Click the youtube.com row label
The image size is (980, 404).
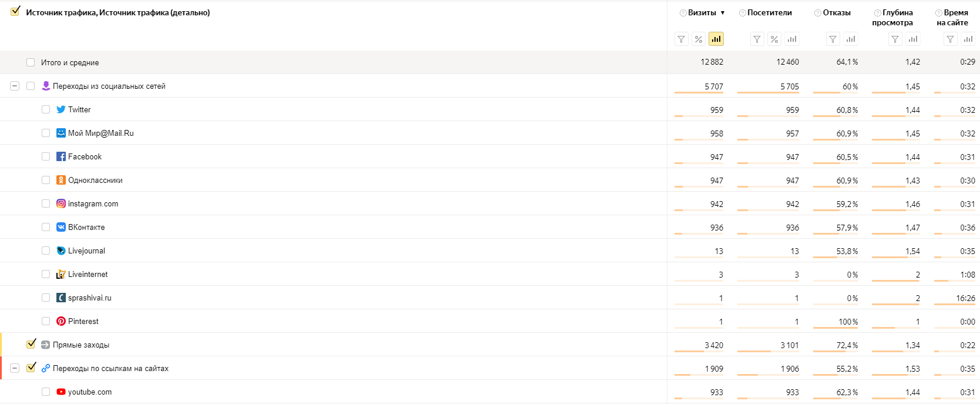90,392
